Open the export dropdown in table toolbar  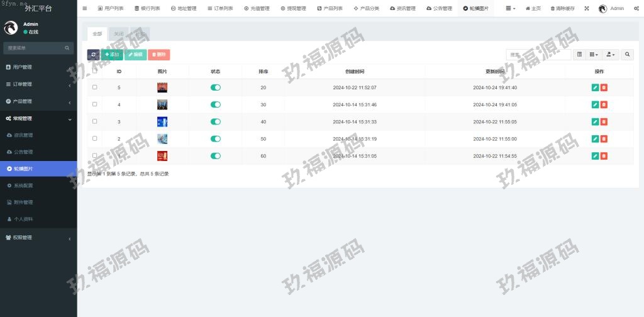[610, 55]
